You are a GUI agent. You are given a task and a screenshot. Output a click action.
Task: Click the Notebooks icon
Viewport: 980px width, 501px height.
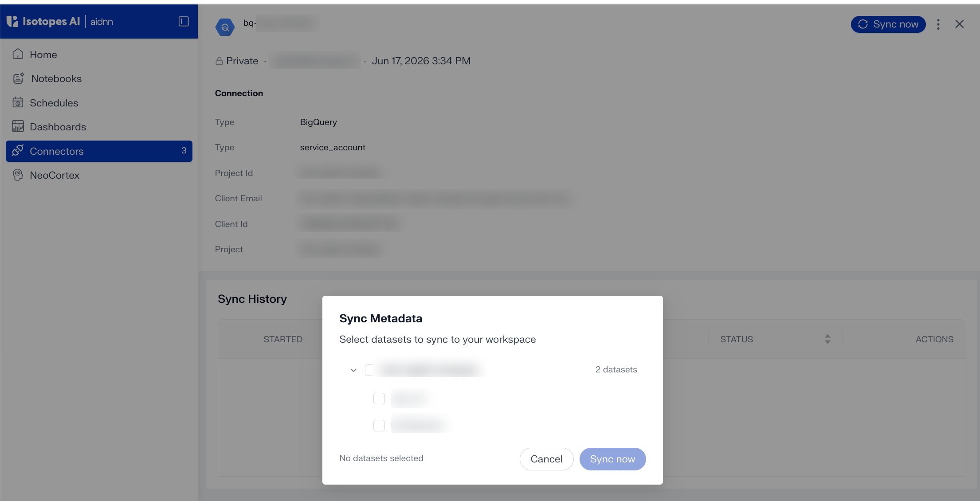18,78
